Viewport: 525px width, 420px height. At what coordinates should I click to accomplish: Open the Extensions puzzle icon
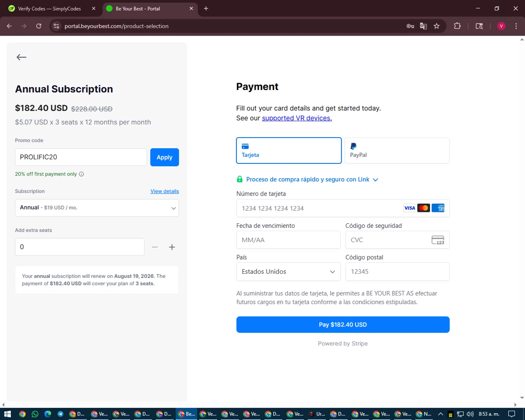click(457, 26)
